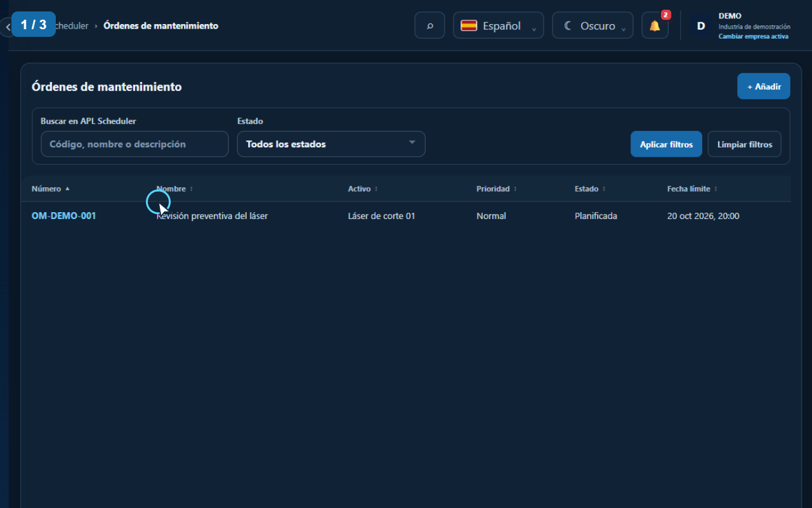Click the "D" user avatar
The image size is (812, 508).
pos(701,25)
